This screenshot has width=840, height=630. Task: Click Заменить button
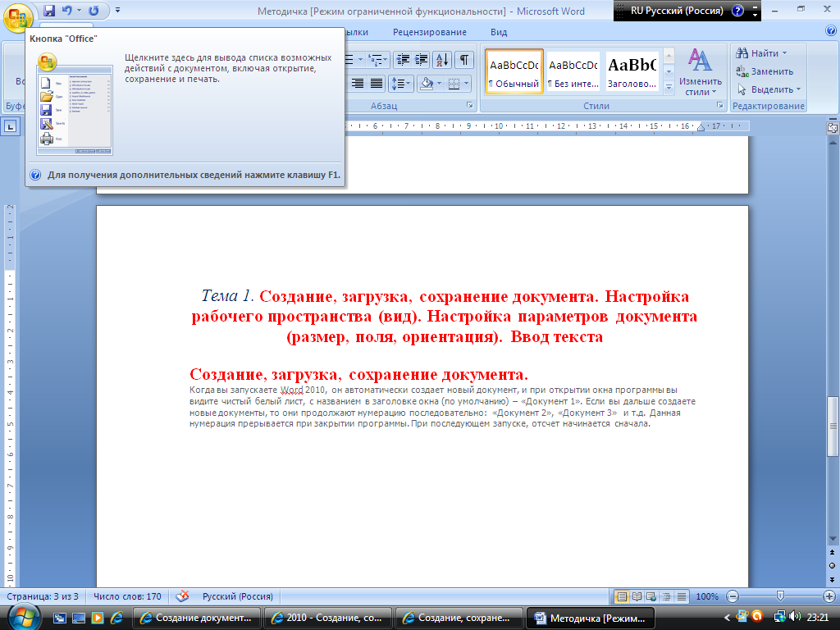(765, 71)
